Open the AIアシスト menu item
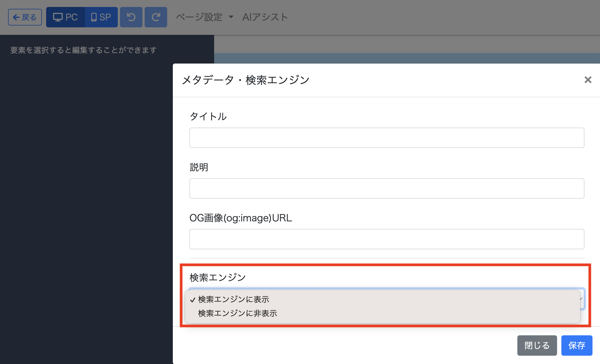 click(265, 17)
